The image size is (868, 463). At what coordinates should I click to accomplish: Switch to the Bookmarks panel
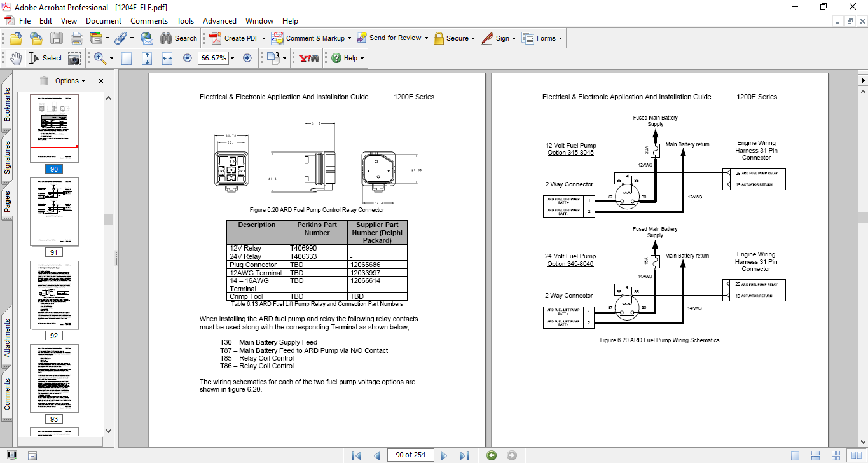(x=6, y=105)
